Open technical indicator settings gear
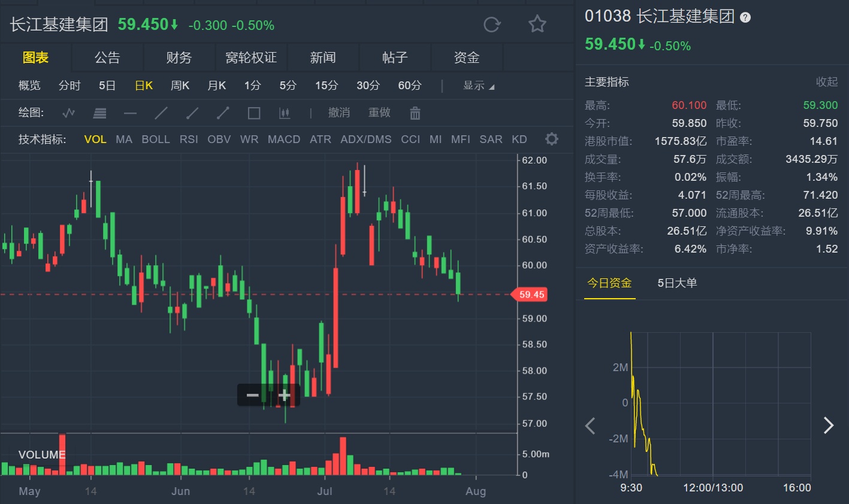 pyautogui.click(x=552, y=139)
